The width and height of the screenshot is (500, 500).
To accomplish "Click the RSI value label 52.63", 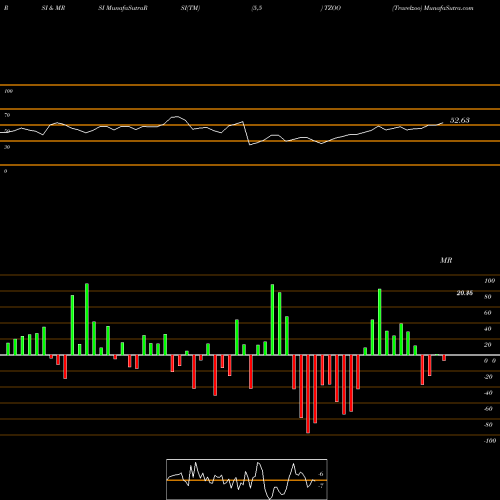I will click(x=460, y=120).
